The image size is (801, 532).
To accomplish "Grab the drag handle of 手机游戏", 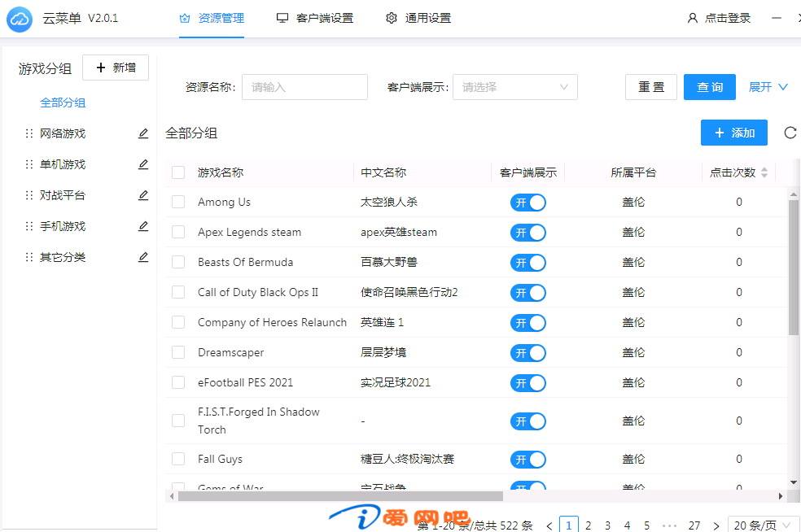I will (29, 226).
